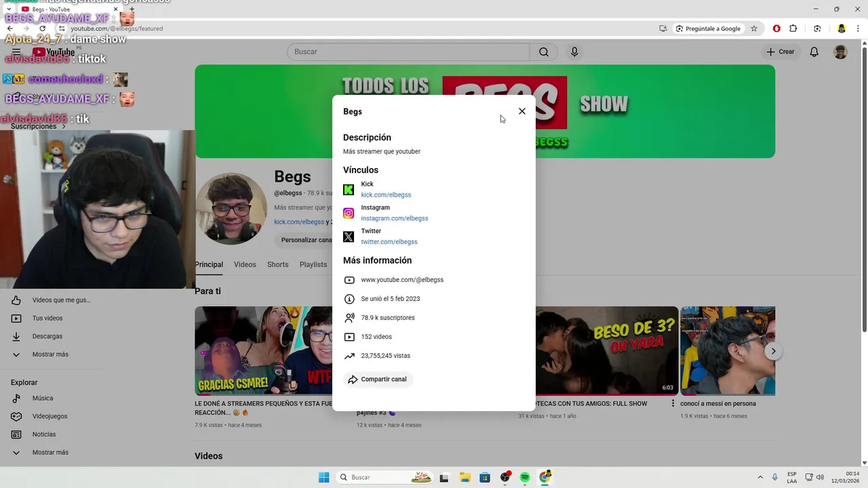Open Microsoft Store from the taskbar
The image size is (868, 488).
(485, 477)
